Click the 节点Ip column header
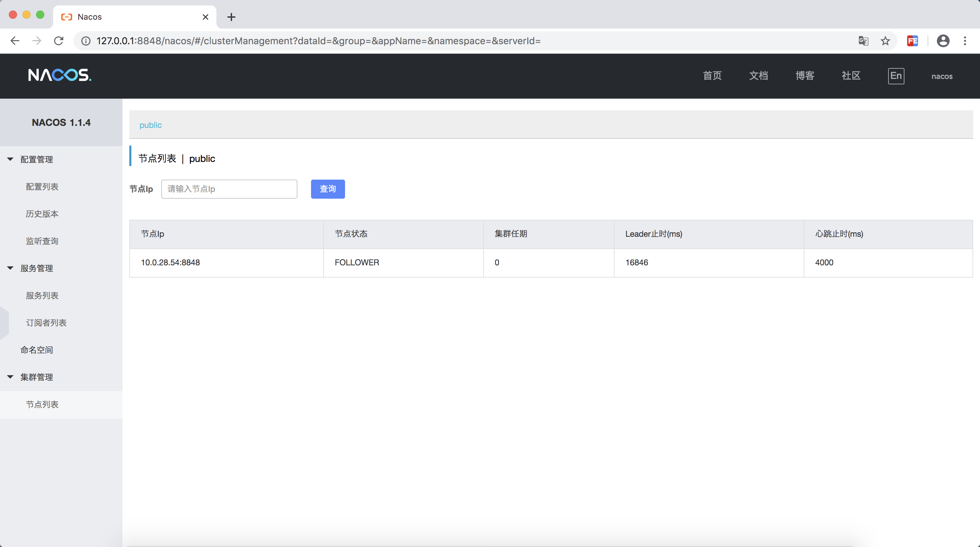 pyautogui.click(x=226, y=234)
